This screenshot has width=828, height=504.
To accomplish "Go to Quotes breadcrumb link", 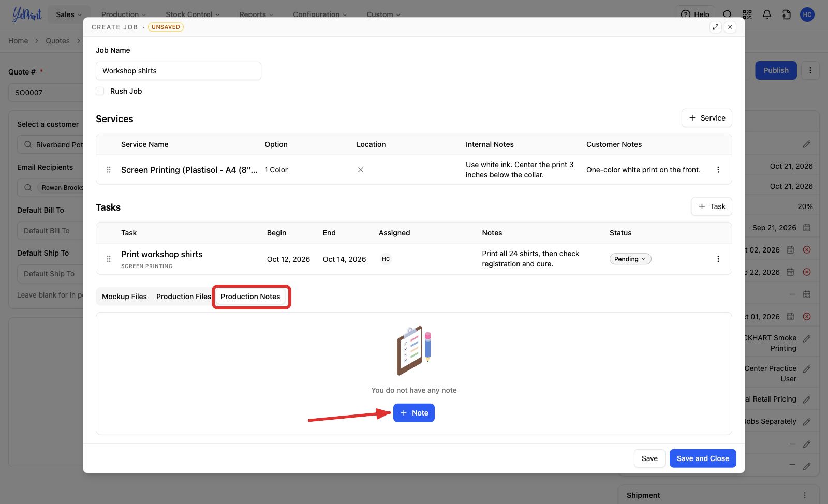I will [57, 41].
